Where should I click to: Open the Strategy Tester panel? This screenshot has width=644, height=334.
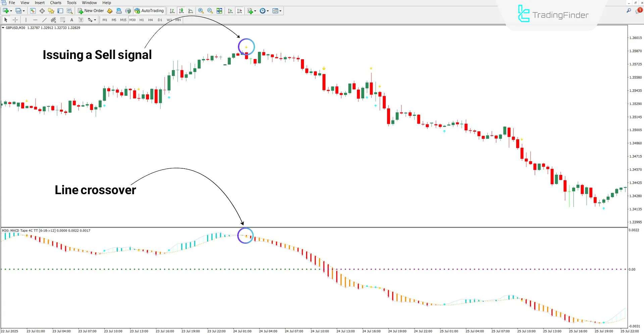[x=69, y=11]
